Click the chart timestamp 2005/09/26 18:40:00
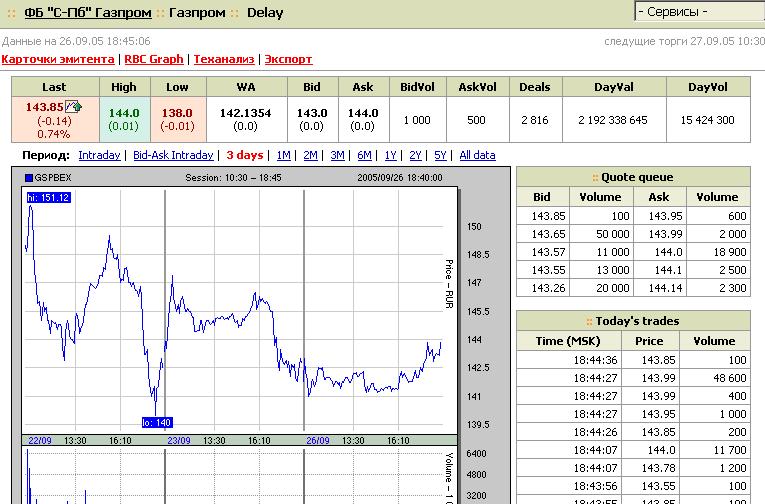Viewport: 765px width, 504px height. pos(400,178)
